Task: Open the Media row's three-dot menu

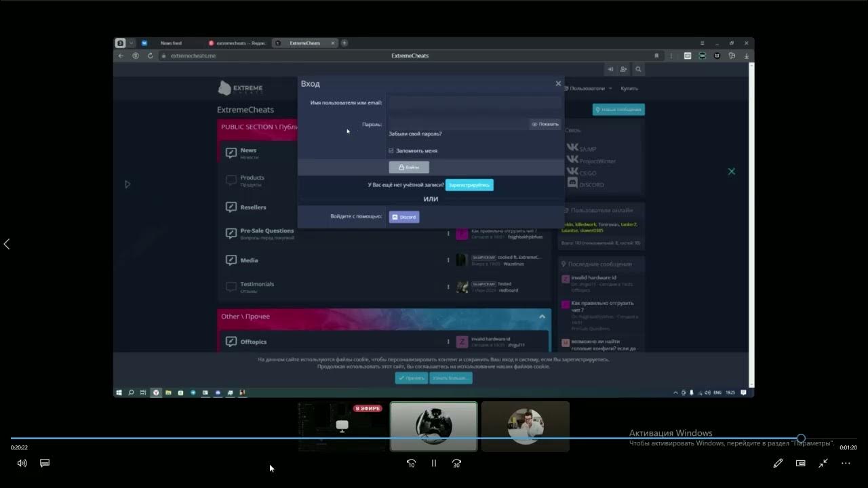Action: point(448,260)
